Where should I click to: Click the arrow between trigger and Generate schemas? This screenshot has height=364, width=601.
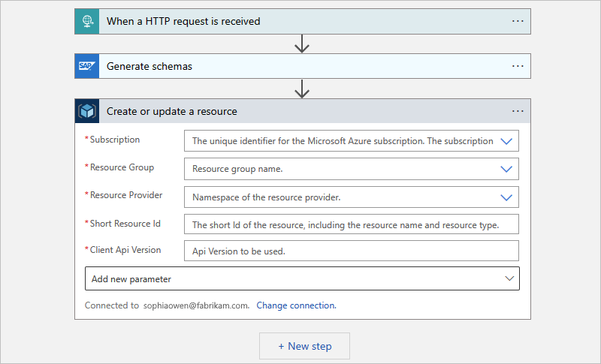coord(302,44)
